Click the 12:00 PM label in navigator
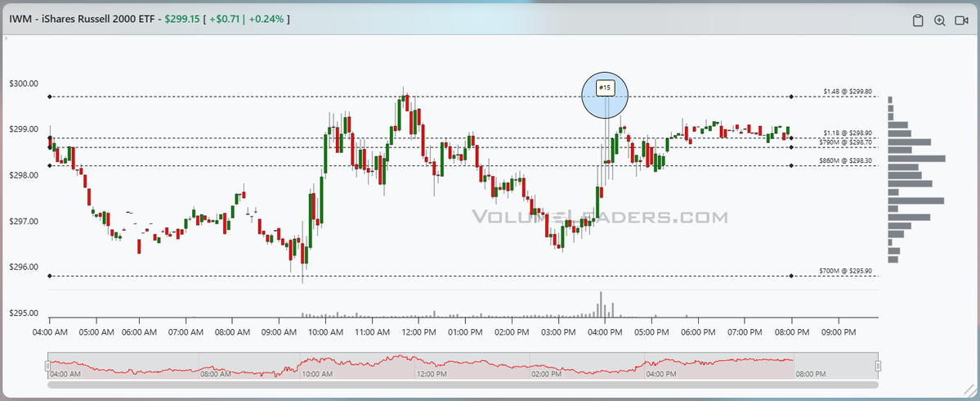Viewport: 980px width, 401px height. coord(432,374)
